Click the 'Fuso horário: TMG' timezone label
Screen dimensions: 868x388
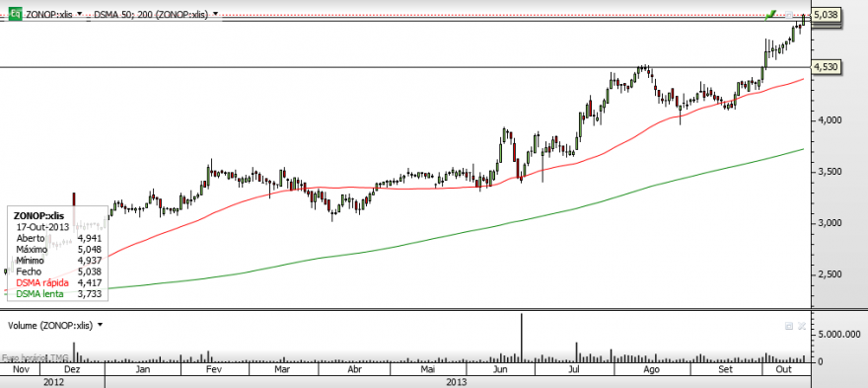pyautogui.click(x=36, y=358)
